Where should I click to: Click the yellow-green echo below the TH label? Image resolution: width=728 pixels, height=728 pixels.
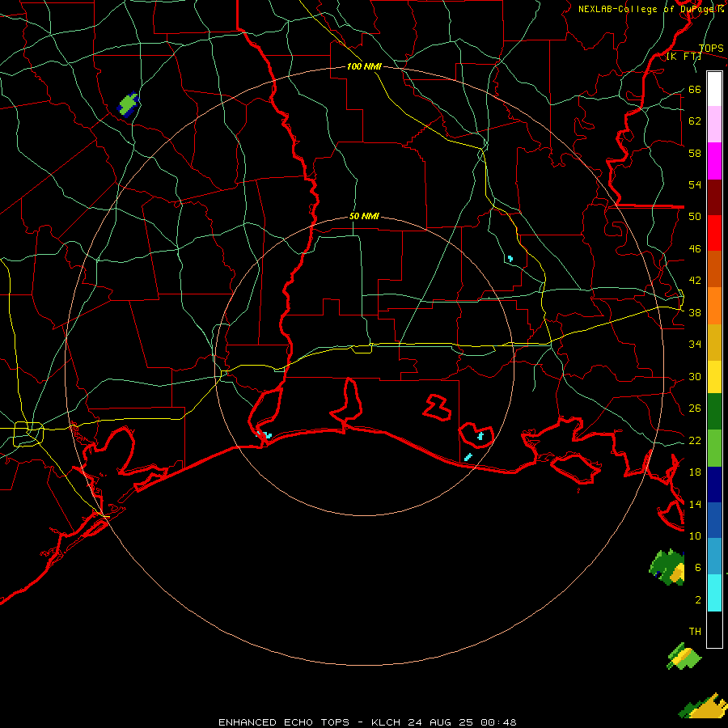[684, 657]
